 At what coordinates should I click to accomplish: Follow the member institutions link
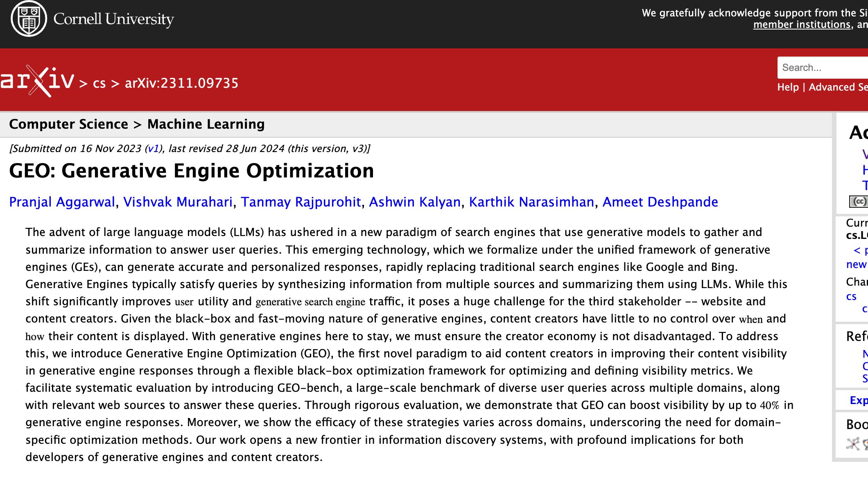[802, 25]
